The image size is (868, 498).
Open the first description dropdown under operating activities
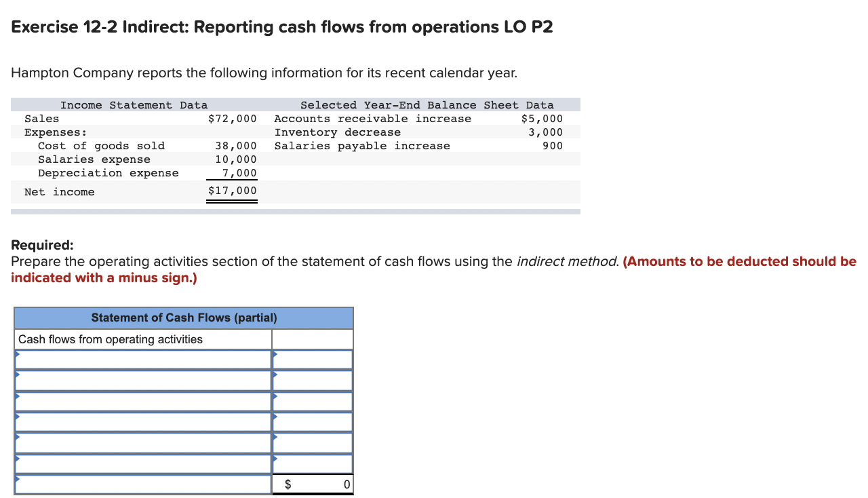pos(142,359)
